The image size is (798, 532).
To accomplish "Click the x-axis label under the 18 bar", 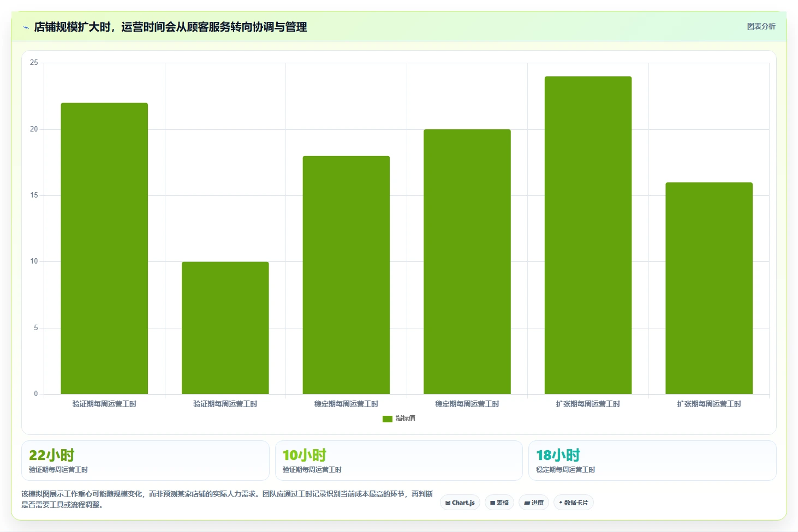I will tap(346, 404).
